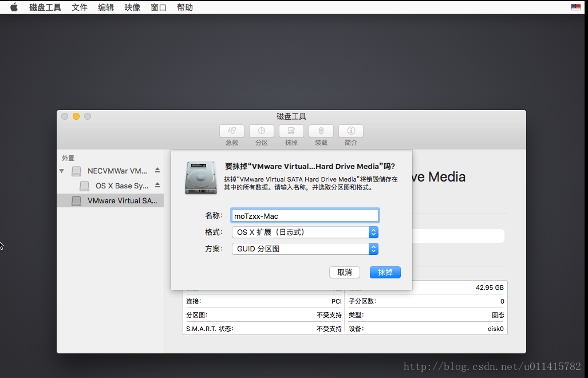588x378 pixels.
Task: Click the name field containing moTzxx-Mac
Action: click(305, 216)
